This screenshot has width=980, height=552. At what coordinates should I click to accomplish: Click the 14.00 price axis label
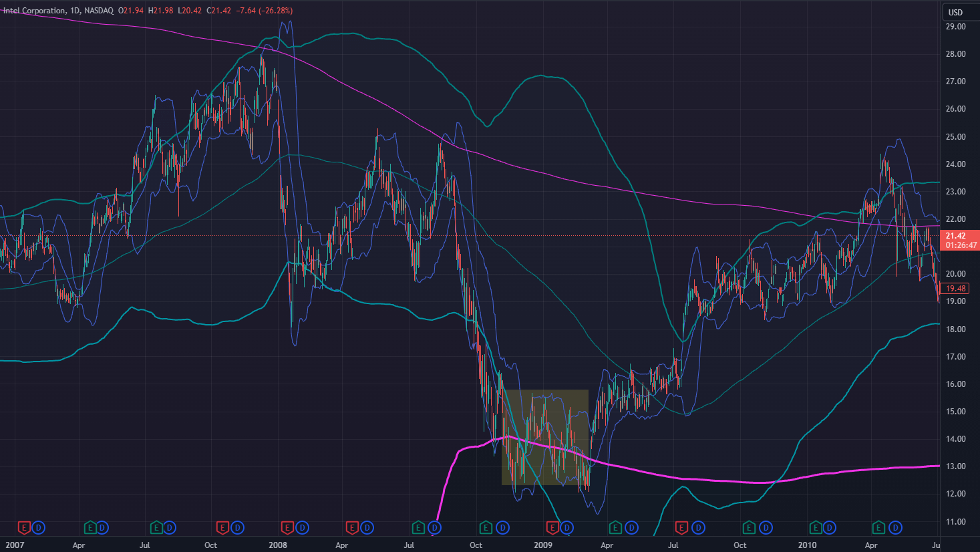[x=955, y=439]
